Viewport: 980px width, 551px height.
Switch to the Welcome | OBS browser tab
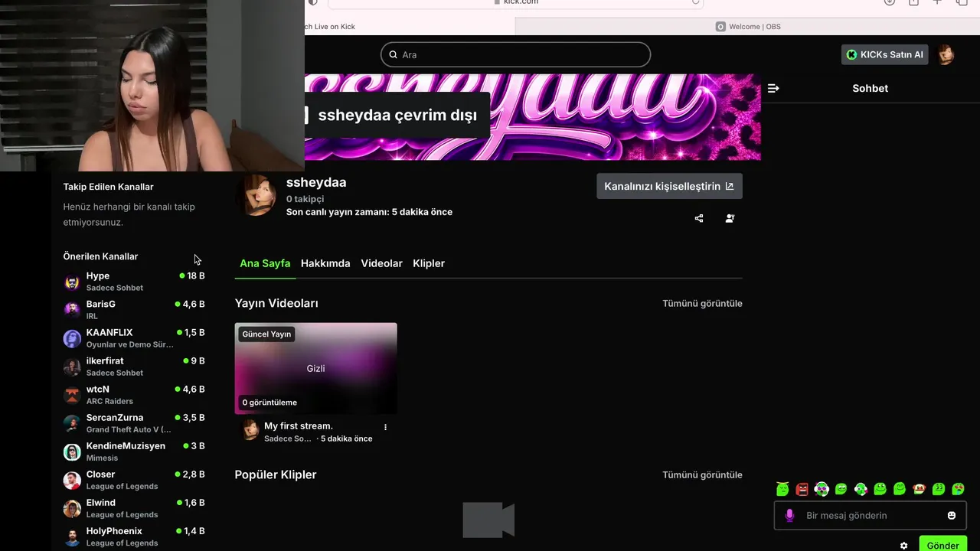[747, 26]
